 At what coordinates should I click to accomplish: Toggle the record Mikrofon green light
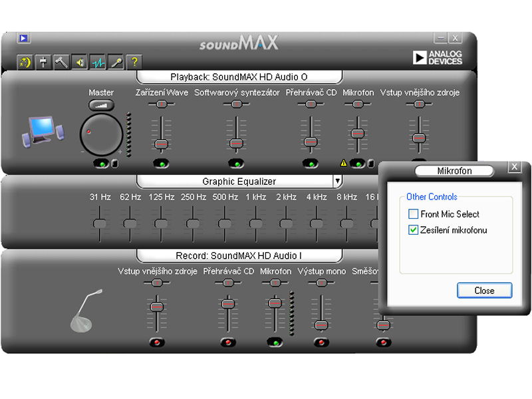point(275,342)
